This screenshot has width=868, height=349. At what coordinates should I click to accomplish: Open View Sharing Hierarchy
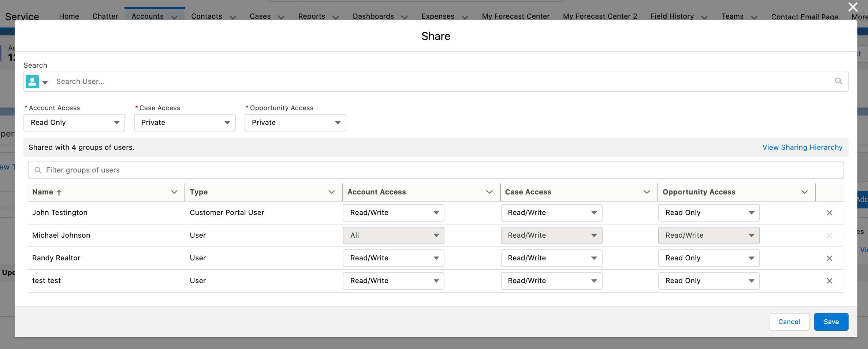click(802, 147)
